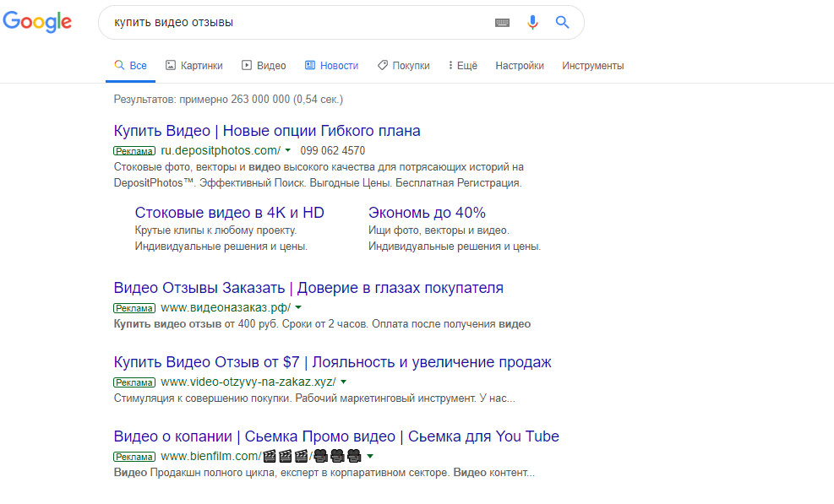Open Настройки menu
The width and height of the screenshot is (834, 504).
(520, 65)
